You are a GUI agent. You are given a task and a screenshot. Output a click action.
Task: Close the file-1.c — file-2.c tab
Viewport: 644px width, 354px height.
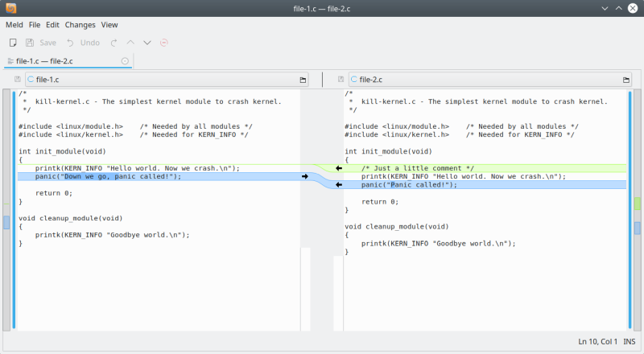[125, 61]
